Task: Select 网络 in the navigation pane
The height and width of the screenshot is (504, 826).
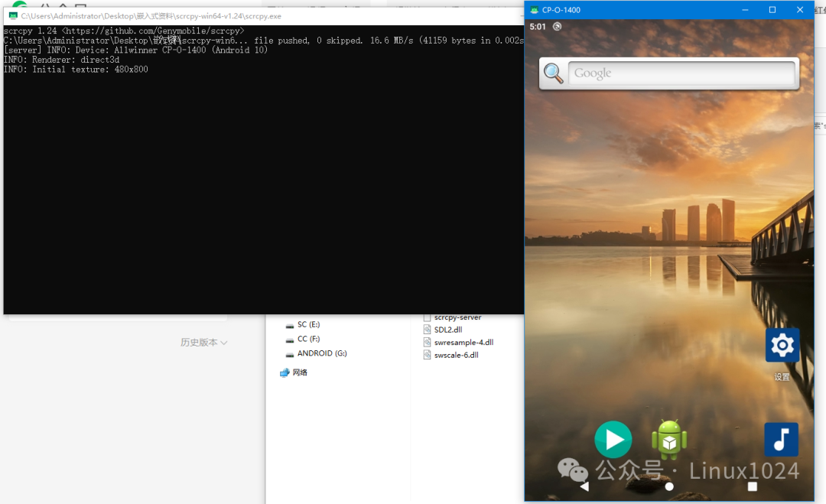Action: pos(299,372)
